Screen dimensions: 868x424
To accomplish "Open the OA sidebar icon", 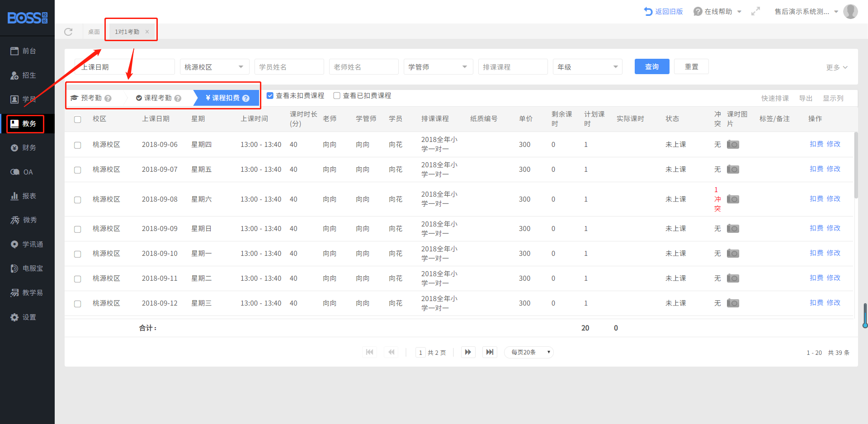I will [x=14, y=172].
